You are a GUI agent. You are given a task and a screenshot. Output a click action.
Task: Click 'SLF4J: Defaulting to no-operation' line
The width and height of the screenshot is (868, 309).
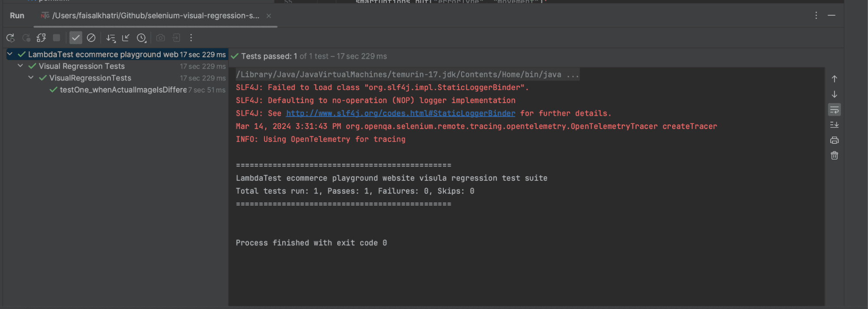[376, 100]
